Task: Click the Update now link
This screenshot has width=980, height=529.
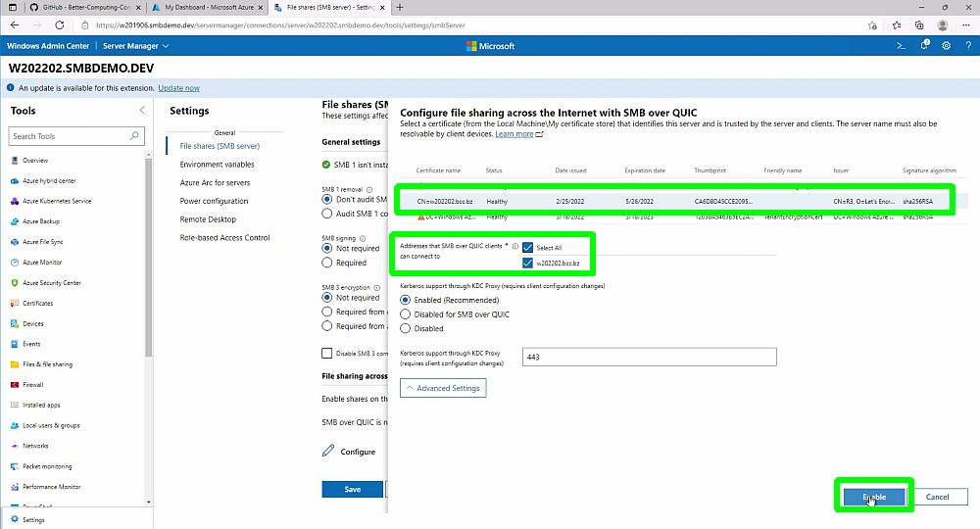Action: tap(178, 88)
